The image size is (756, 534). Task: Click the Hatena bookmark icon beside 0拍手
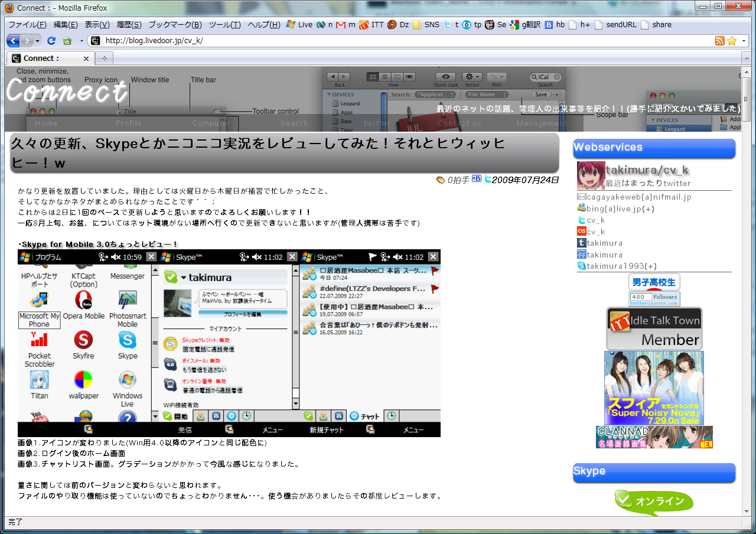click(x=477, y=179)
